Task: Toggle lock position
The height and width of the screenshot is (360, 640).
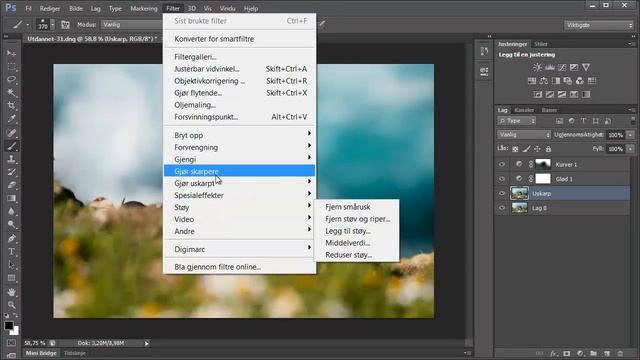Action: point(538,149)
